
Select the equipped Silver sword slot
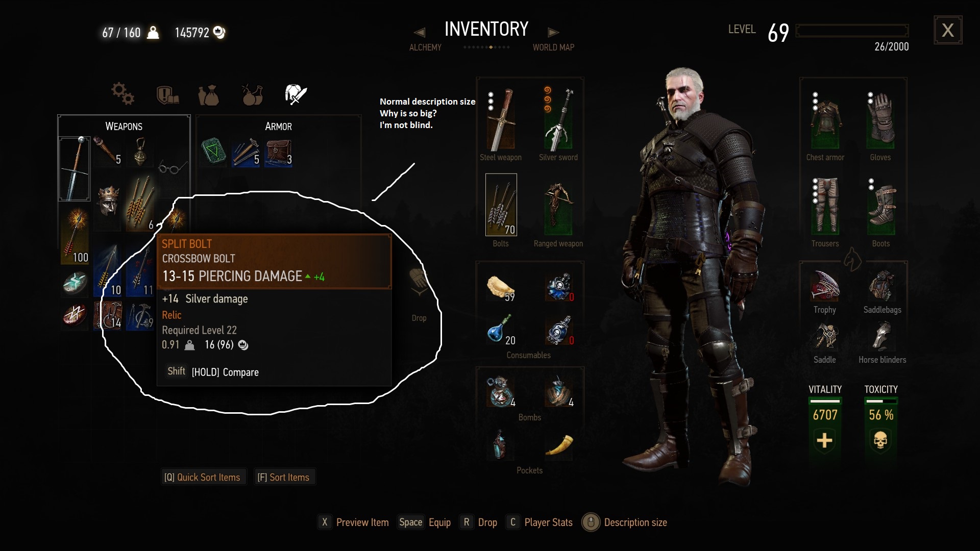click(558, 119)
